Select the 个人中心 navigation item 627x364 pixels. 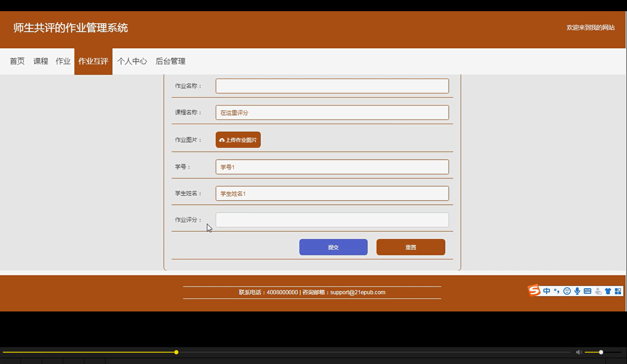(132, 61)
